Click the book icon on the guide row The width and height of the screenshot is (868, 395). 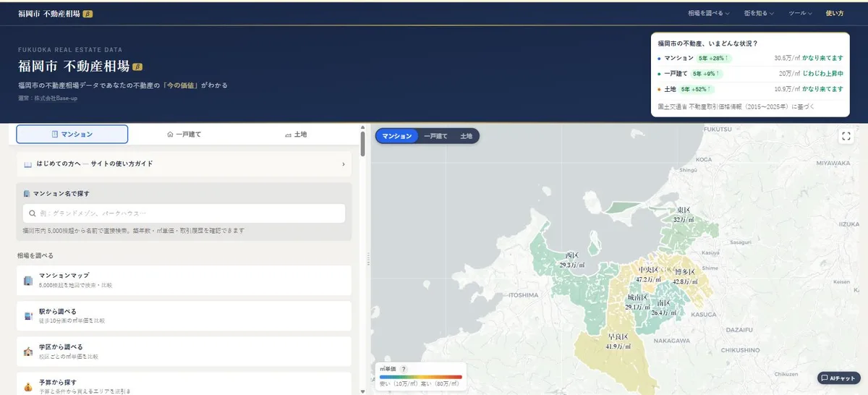[x=27, y=164]
